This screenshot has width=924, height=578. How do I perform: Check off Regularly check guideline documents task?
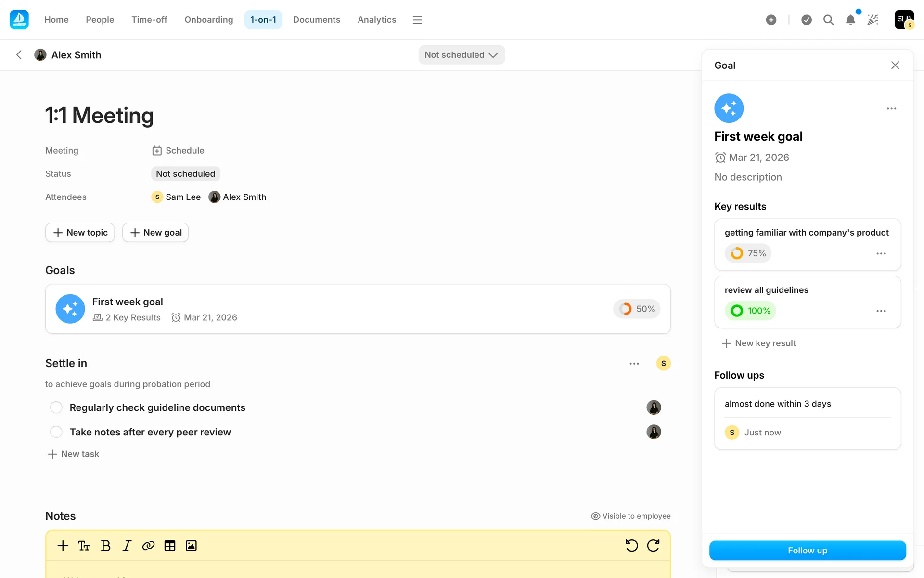(56, 407)
